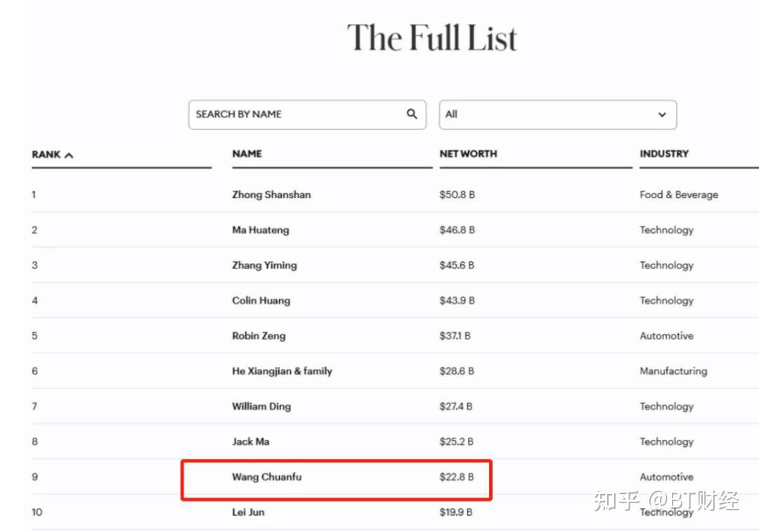Viewport: 759px width, 532px height.
Task: Click The Full List heading
Action: pos(432,38)
